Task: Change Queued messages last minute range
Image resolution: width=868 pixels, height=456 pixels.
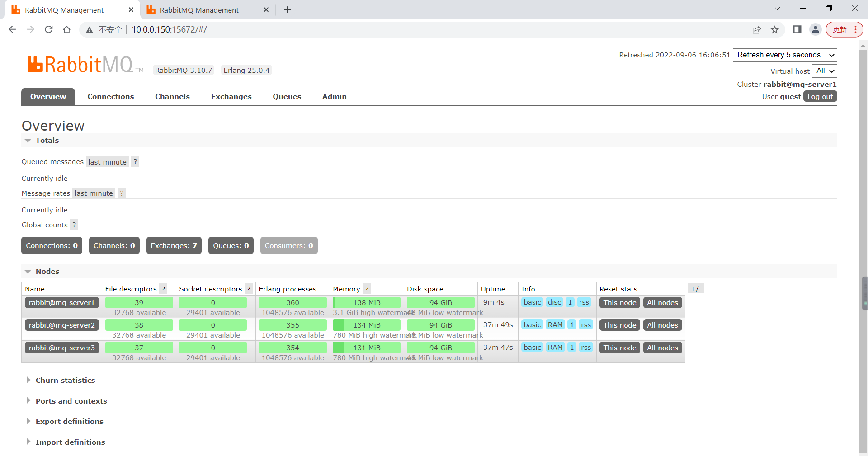Action: coord(108,162)
